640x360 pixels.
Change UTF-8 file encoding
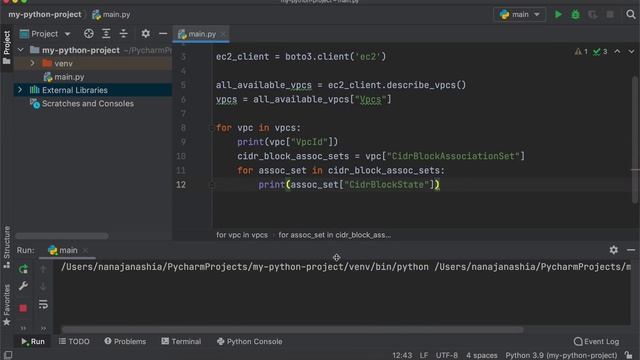[x=447, y=356]
